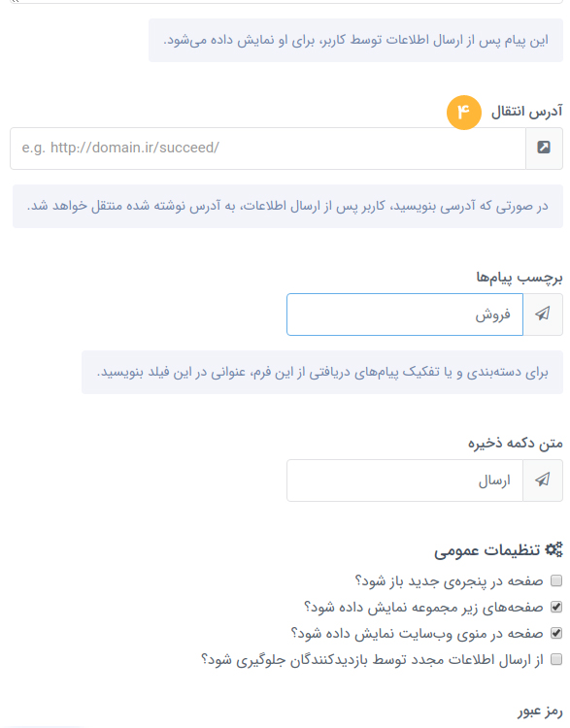Click the paper plane icon beside the ارسال field
Screen dimensions: 570x728
coord(543,480)
